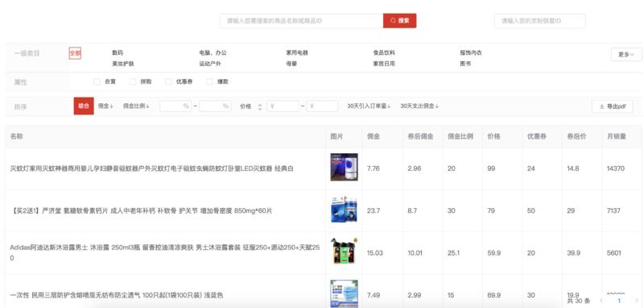Select page 1 in pagination

(x=619, y=301)
